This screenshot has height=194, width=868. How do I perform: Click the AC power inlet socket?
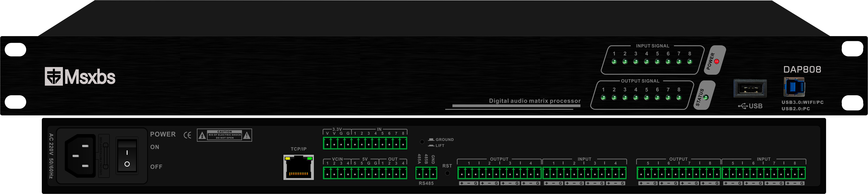coord(80,156)
